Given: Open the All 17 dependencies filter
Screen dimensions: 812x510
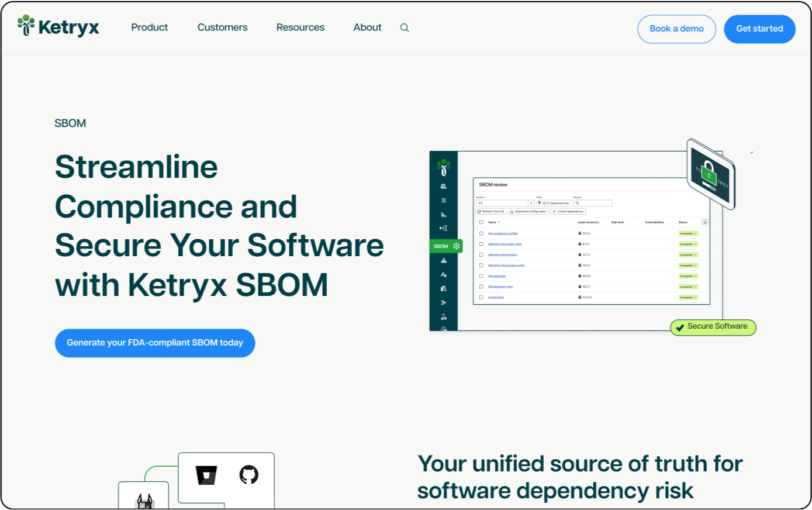Looking at the screenshot, I should [x=554, y=203].
